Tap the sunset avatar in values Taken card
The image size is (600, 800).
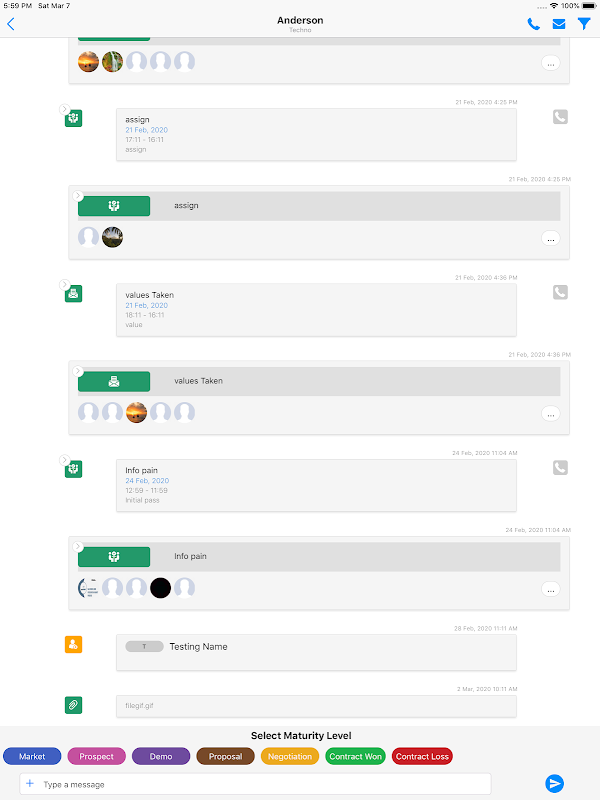(137, 412)
